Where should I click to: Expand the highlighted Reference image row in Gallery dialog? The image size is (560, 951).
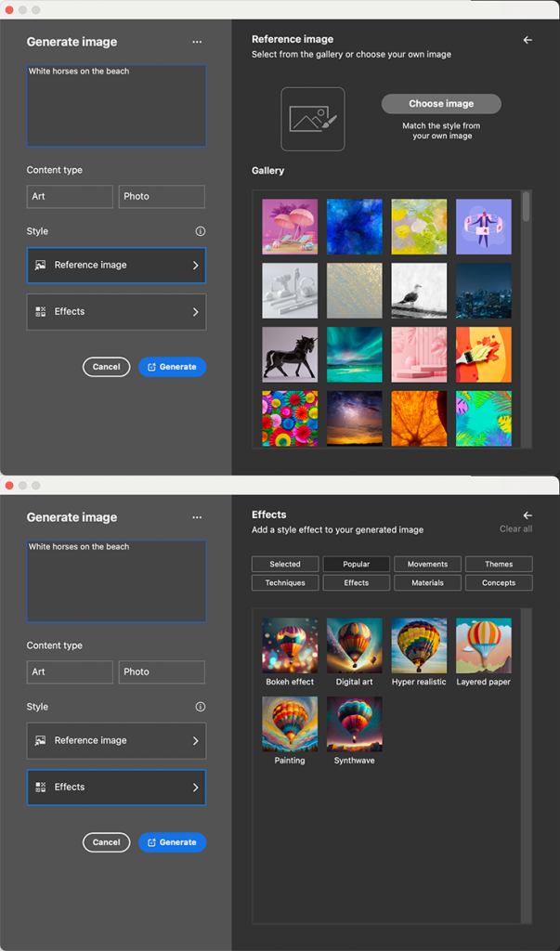[116, 266]
